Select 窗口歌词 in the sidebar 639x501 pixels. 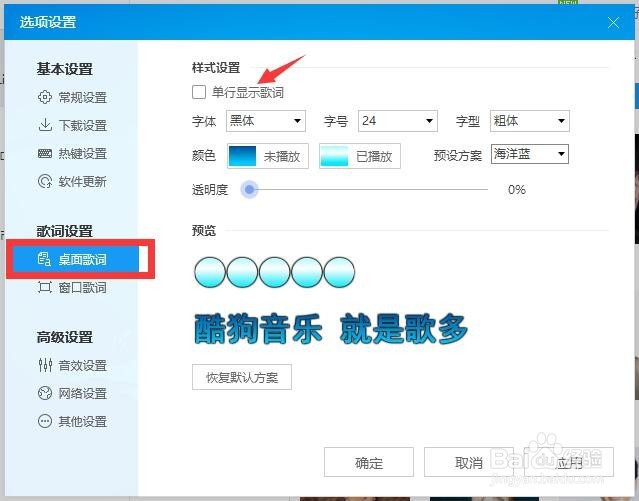pos(83,287)
